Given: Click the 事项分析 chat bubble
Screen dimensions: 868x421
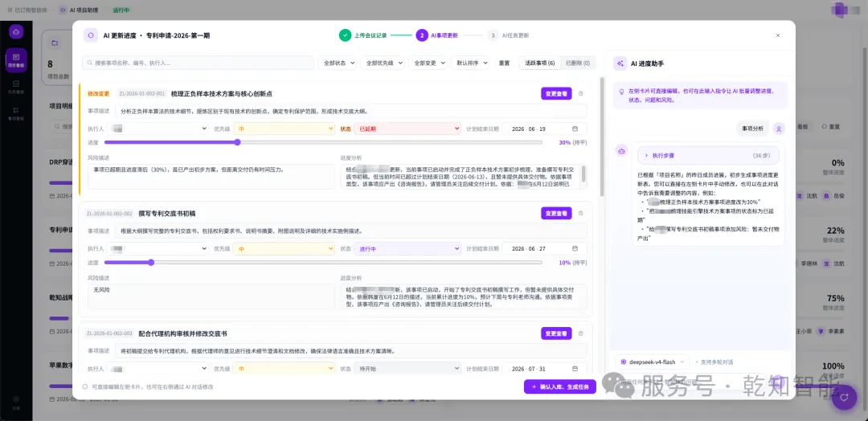Looking at the screenshot, I should tap(752, 129).
